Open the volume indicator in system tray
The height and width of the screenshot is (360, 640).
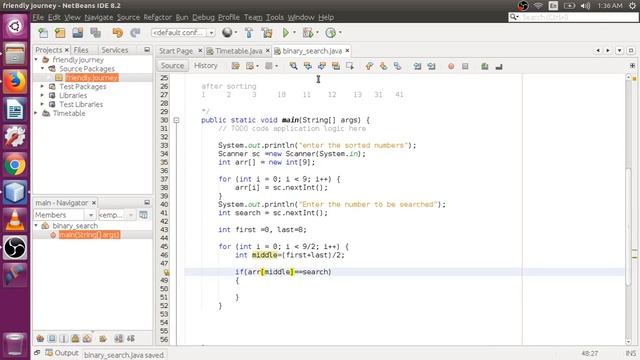click(x=585, y=6)
